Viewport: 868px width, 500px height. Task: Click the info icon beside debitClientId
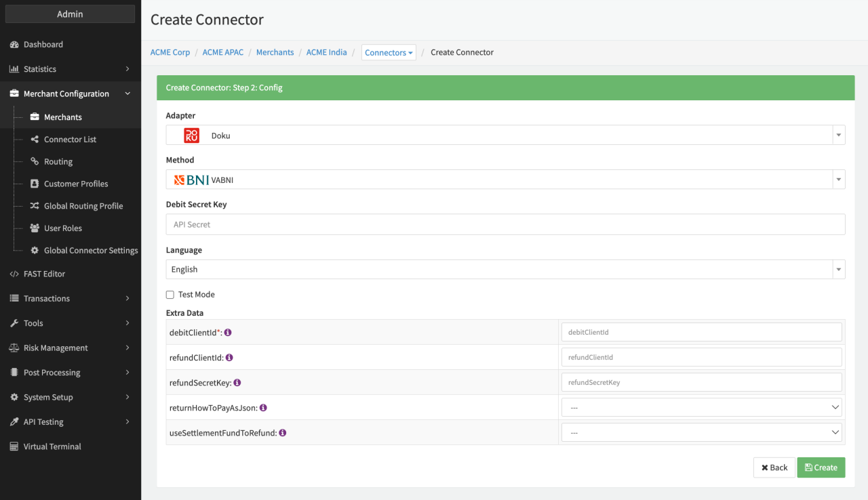point(228,333)
